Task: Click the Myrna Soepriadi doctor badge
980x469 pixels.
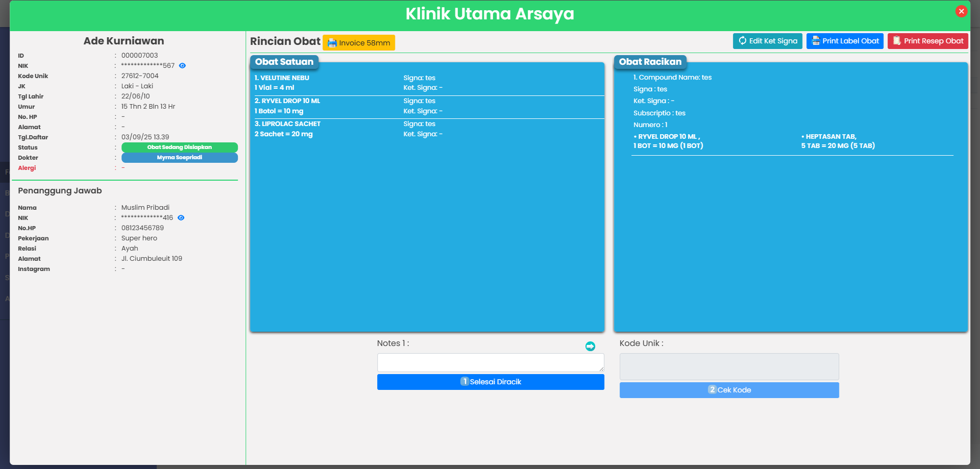Action: click(x=179, y=158)
